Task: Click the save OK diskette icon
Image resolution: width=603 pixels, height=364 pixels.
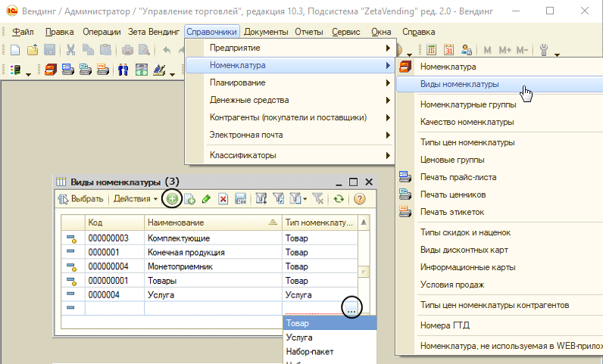Action: [x=241, y=199]
